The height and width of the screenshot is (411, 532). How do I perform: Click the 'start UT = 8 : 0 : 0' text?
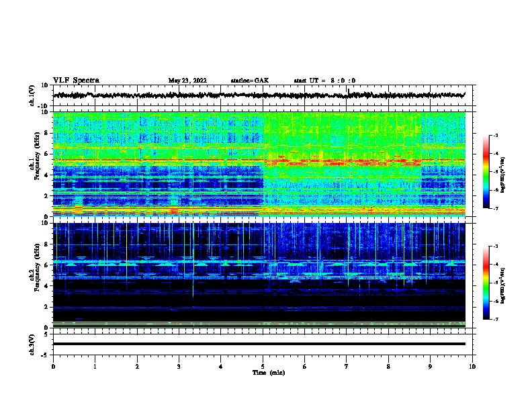pos(324,81)
